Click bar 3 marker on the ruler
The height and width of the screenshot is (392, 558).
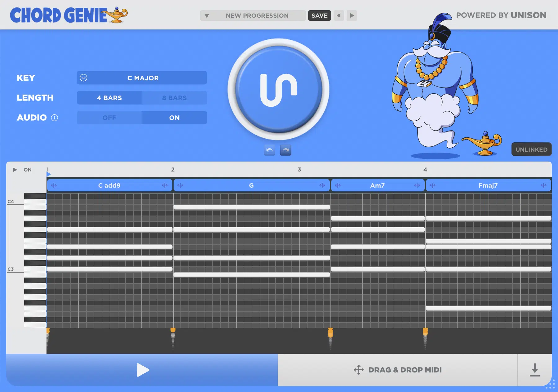[299, 170]
